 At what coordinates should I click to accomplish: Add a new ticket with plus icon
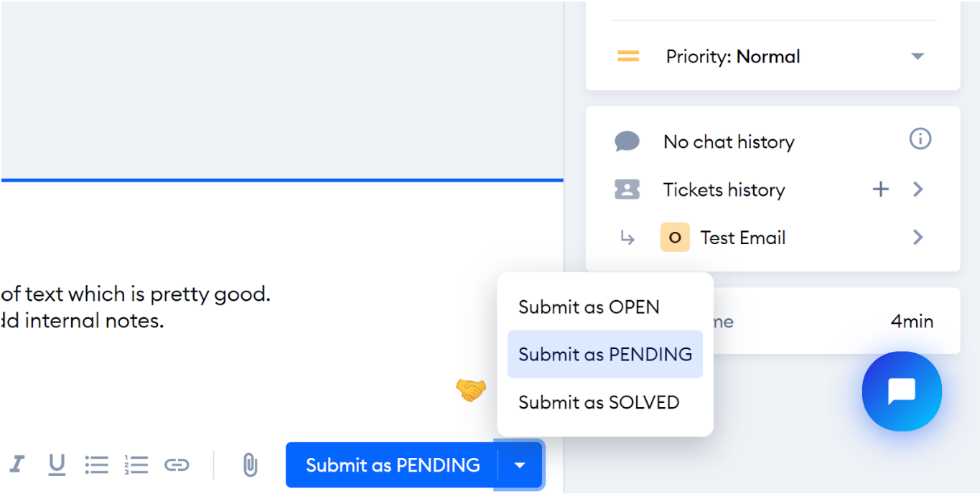(x=880, y=190)
